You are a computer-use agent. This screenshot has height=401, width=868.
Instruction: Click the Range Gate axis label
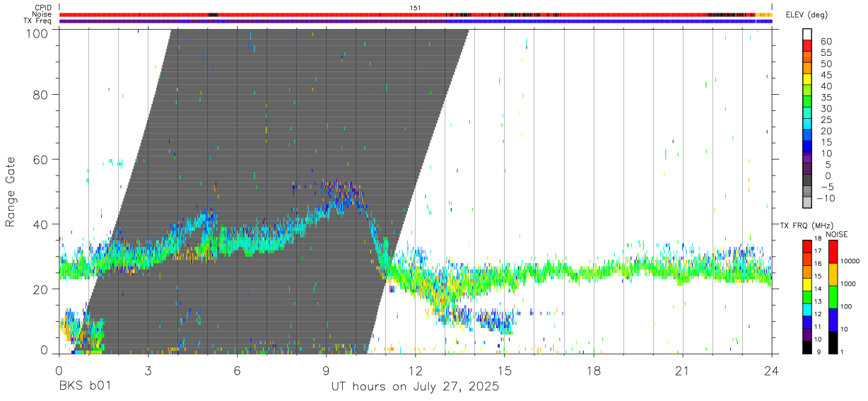pyautogui.click(x=11, y=192)
